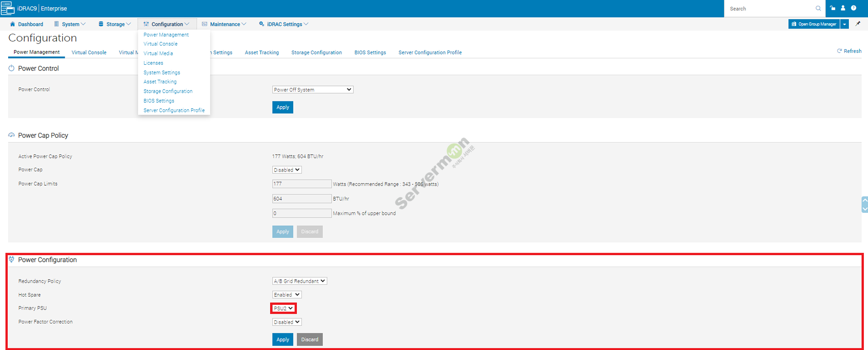Click Discard under Power Cap Policy
The height and width of the screenshot is (350, 868).
(x=310, y=232)
